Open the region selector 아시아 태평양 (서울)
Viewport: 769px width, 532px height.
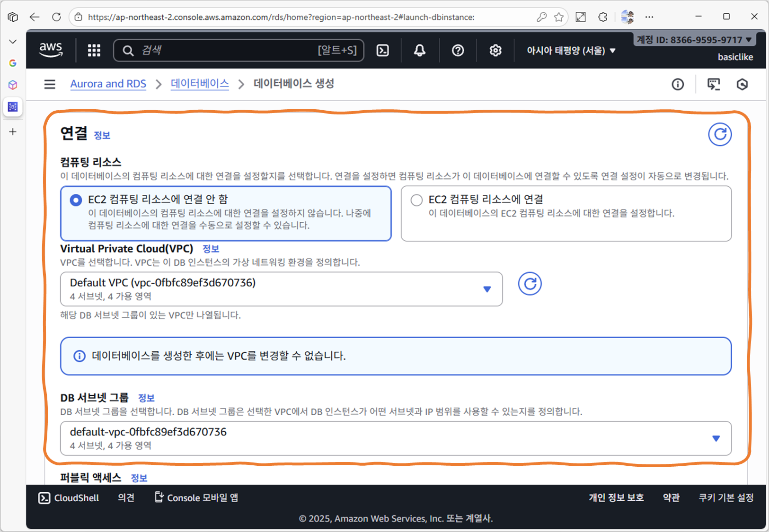pyautogui.click(x=571, y=50)
